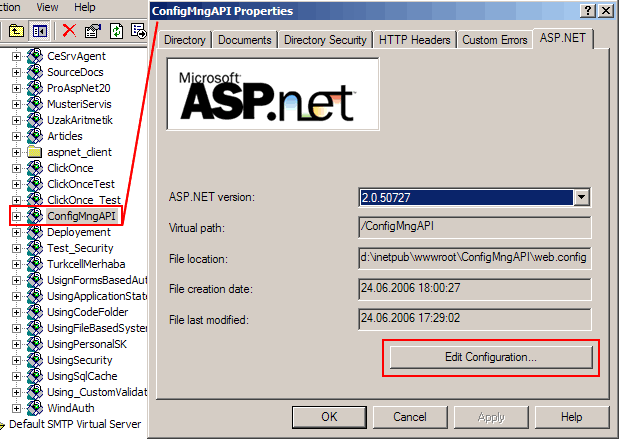Image resolution: width=619 pixels, height=439 pixels.
Task: Expand the WindAuth application node
Action: click(17, 408)
